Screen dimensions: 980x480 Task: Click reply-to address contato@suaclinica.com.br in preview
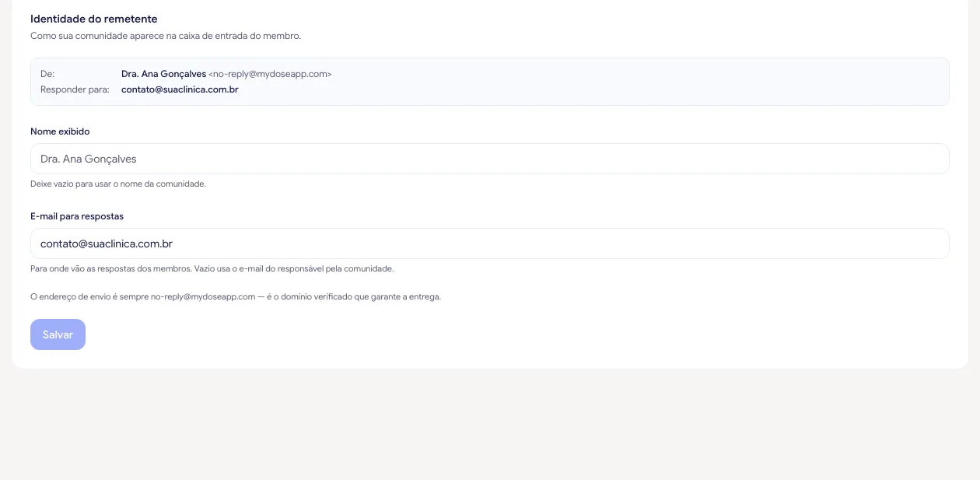[180, 89]
